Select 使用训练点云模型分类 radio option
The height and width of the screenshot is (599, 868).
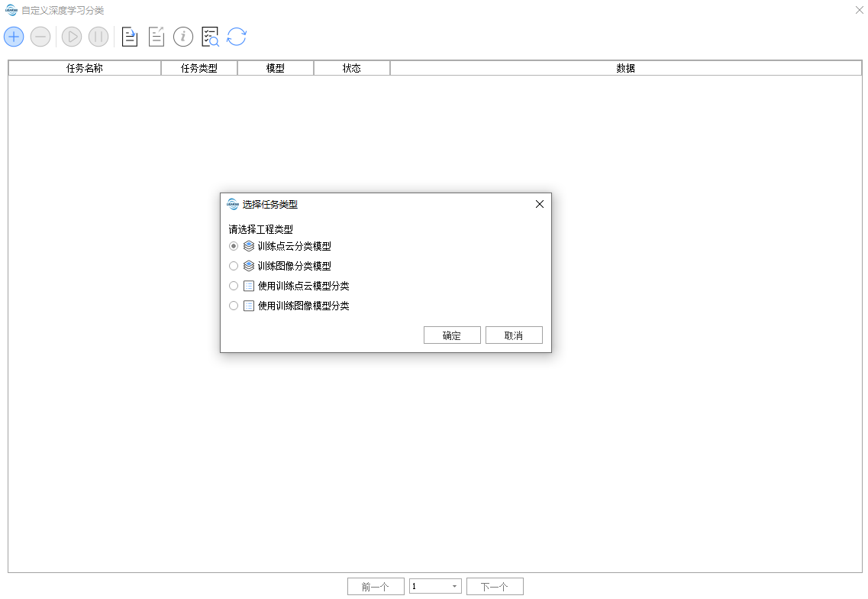234,286
